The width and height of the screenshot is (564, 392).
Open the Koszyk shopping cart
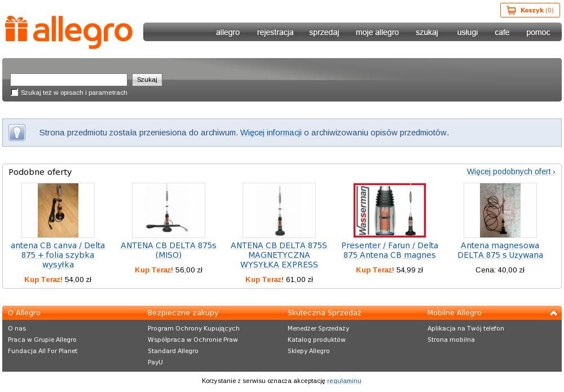pyautogui.click(x=530, y=10)
